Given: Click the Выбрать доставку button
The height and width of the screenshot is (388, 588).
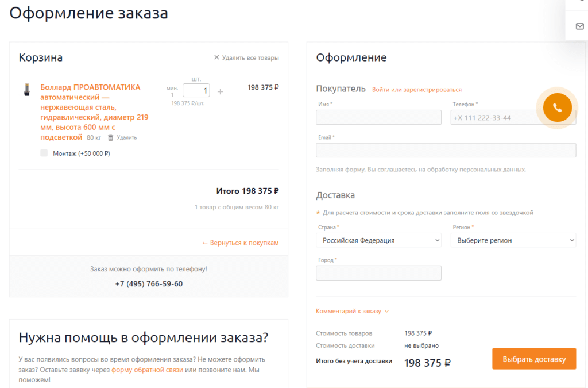Looking at the screenshot, I should click(534, 359).
